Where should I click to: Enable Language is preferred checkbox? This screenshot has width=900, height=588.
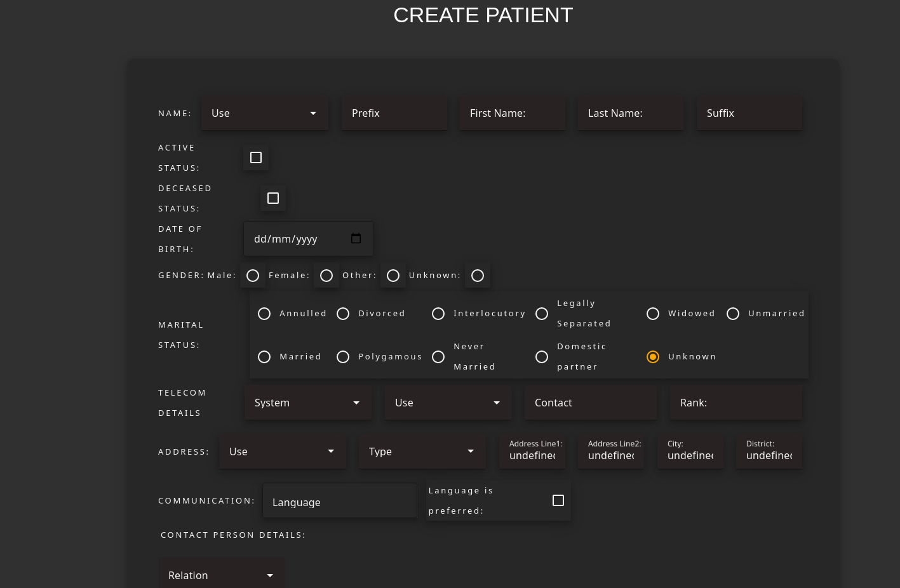[x=558, y=500]
